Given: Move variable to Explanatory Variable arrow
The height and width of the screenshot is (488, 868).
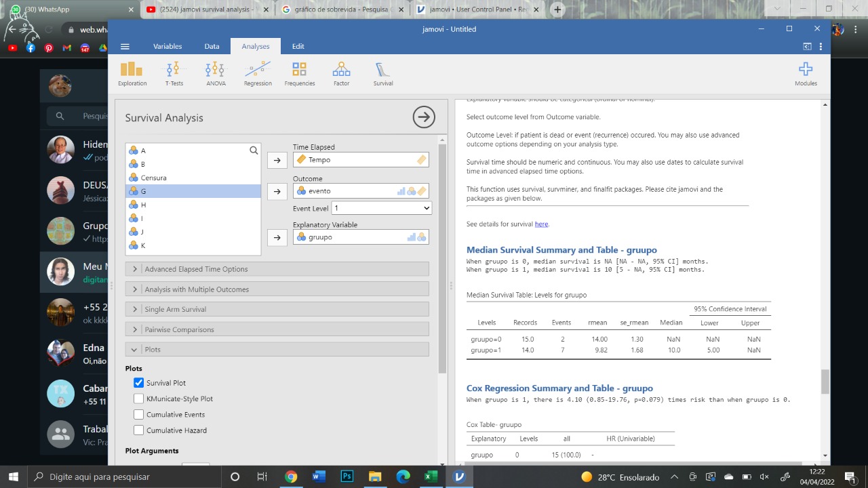Looking at the screenshot, I should click(276, 237).
